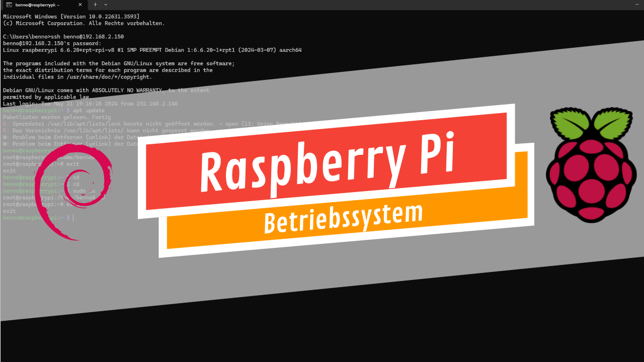Open a new terminal tab with plus
This screenshot has height=362, width=644.
coord(95,5)
